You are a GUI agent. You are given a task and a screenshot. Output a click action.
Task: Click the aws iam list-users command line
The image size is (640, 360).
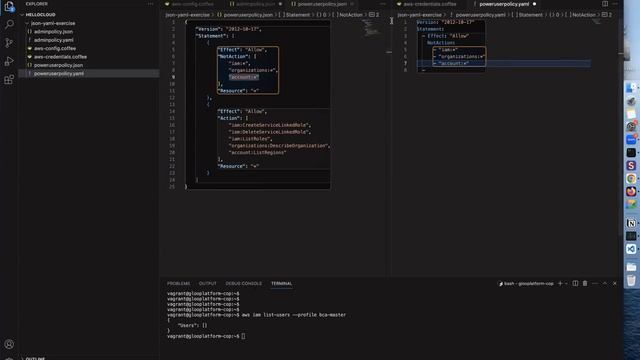pos(293,315)
